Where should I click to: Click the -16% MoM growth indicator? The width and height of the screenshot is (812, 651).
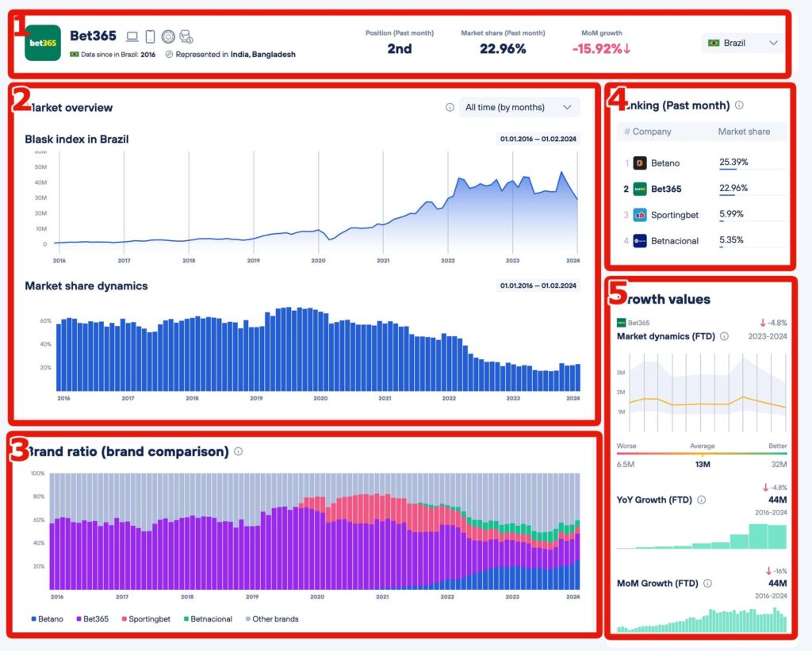(776, 571)
